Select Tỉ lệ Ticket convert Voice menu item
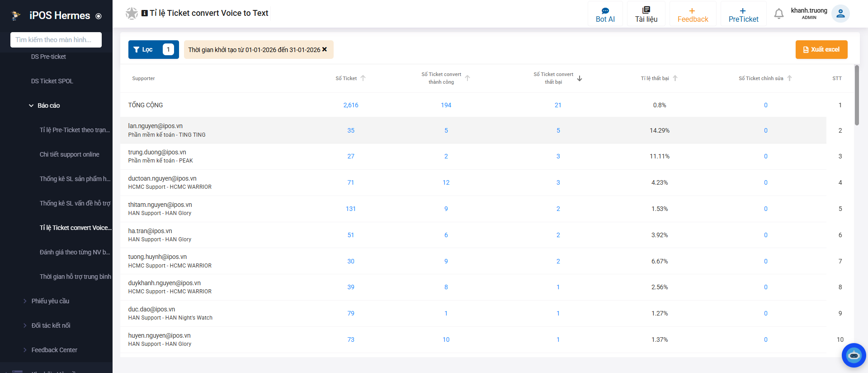Viewport: 868px width, 373px height. [x=75, y=228]
